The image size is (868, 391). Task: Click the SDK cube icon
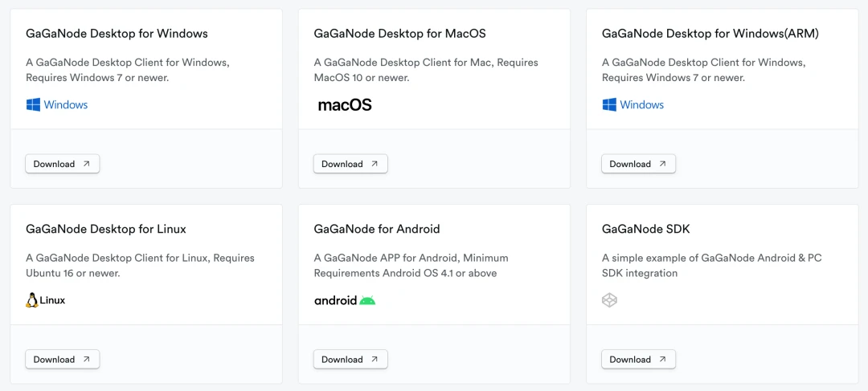coord(609,300)
